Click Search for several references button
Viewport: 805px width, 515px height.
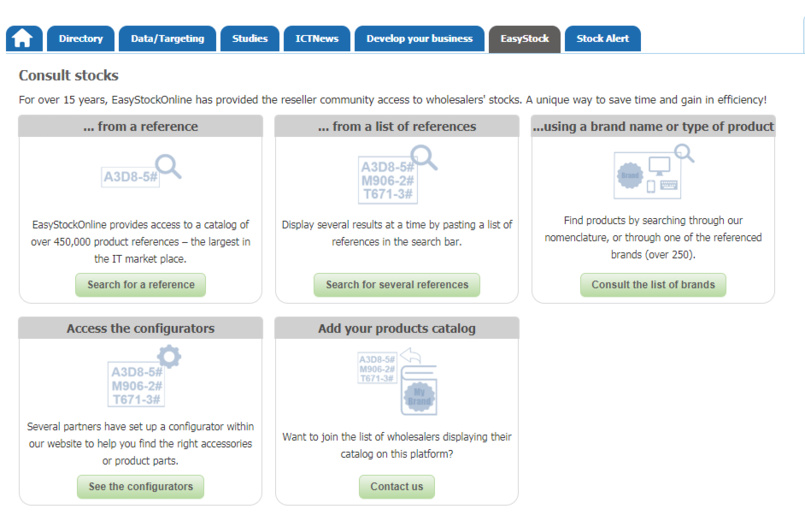pos(397,285)
